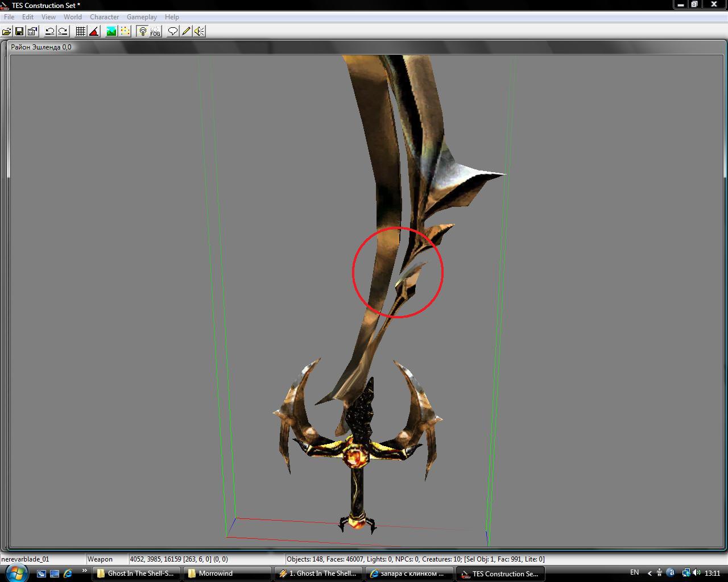
Task: Launch Internet Explorer from quick launch
Action: point(68,573)
